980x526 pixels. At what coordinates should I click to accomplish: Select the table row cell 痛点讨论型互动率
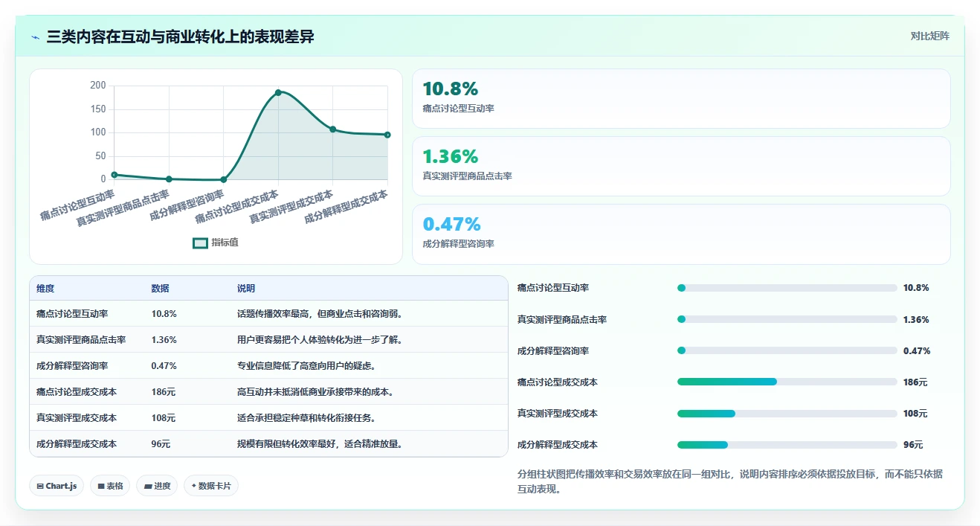pyautogui.click(x=72, y=314)
